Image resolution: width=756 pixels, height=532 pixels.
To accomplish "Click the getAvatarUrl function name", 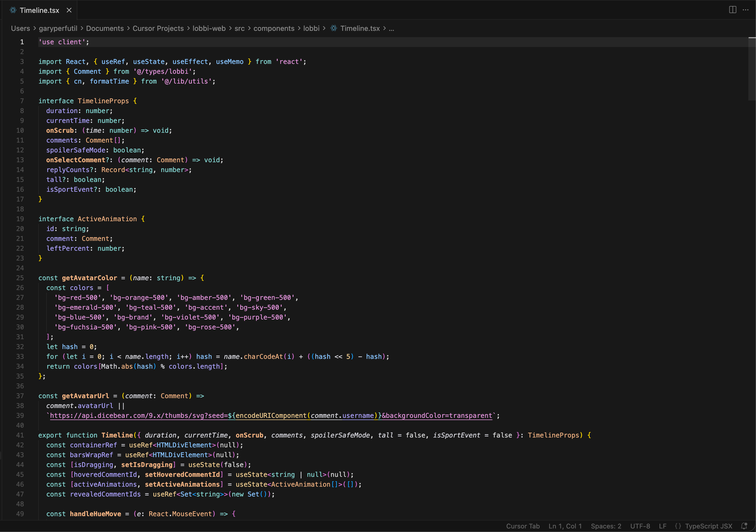I will [x=85, y=396].
